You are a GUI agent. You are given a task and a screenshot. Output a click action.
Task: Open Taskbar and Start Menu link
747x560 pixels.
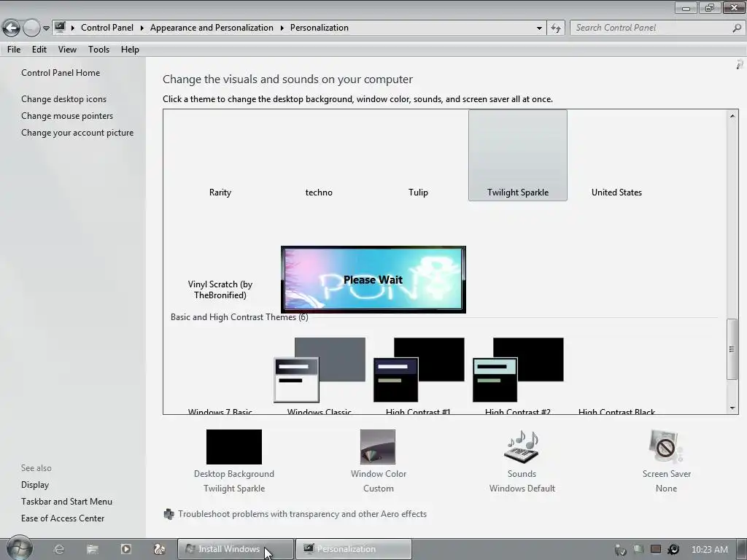(66, 502)
